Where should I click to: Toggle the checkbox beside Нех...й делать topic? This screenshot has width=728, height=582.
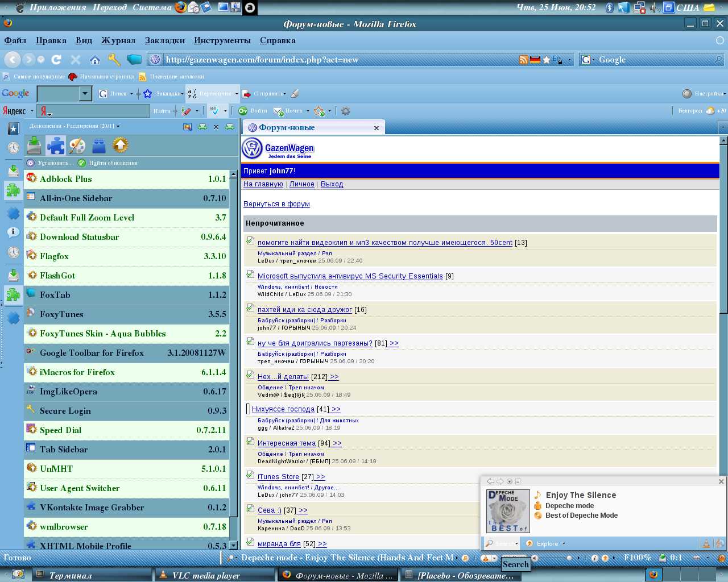[250, 375]
